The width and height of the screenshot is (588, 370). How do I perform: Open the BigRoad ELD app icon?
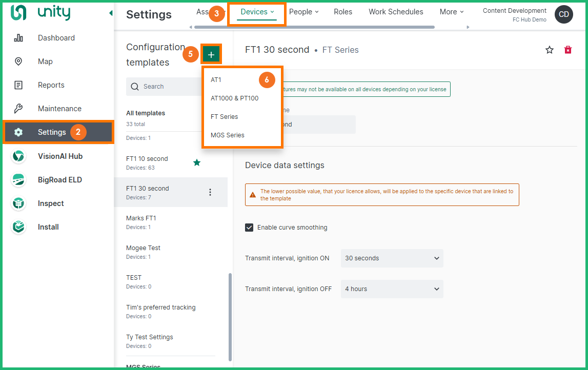[x=18, y=180]
